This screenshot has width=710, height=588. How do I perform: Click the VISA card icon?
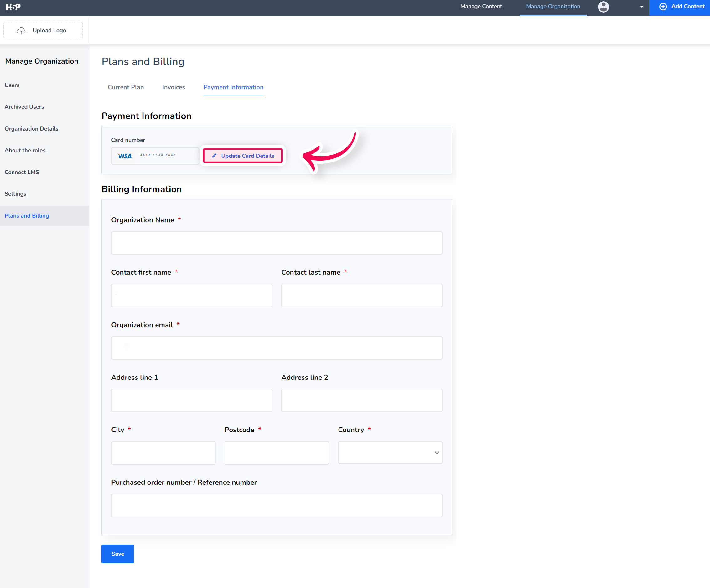[124, 156]
